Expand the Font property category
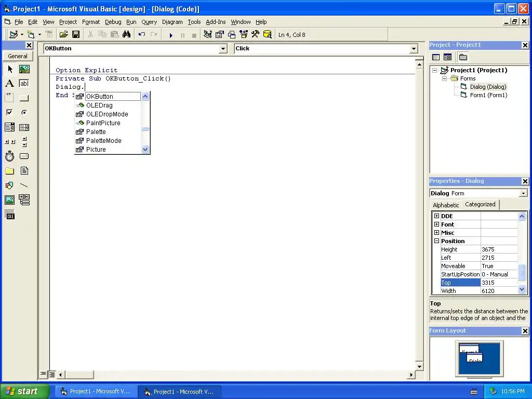532x399 pixels. 436,224
